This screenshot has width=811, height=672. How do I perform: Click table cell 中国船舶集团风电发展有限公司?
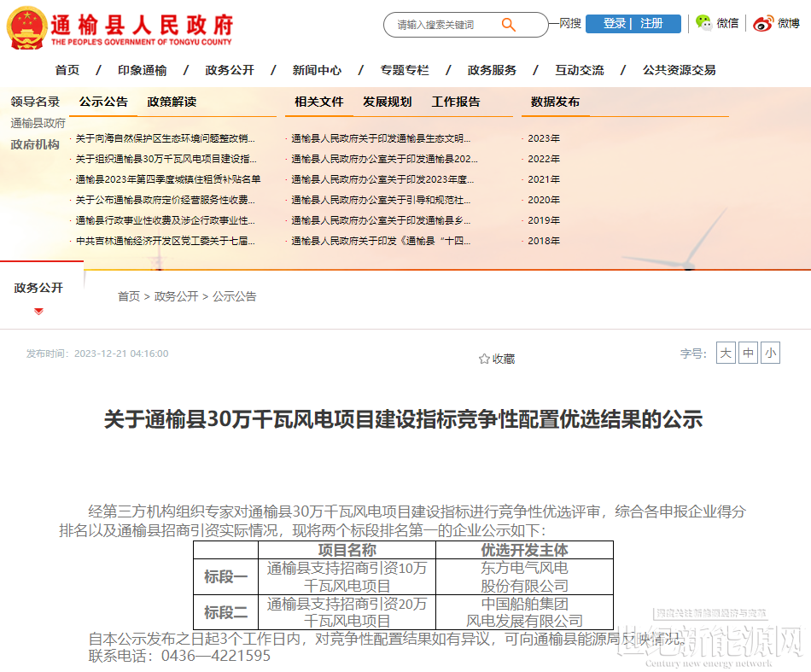click(x=524, y=612)
